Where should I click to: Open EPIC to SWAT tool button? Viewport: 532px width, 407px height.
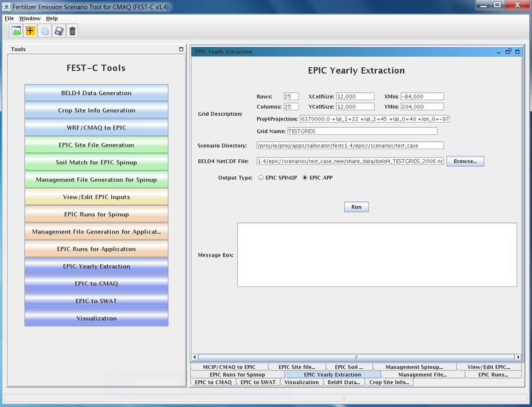(x=96, y=300)
